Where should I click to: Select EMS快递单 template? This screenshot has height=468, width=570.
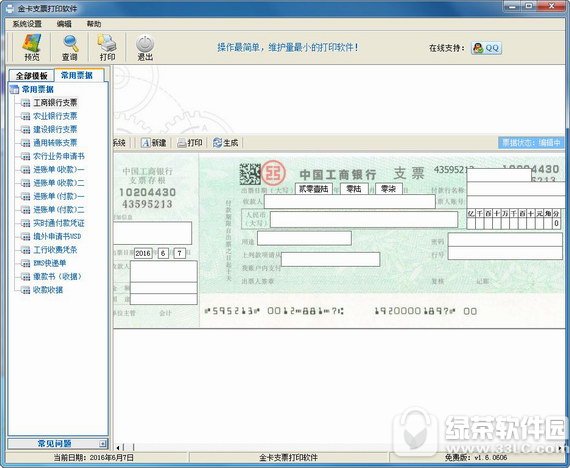[x=50, y=263]
